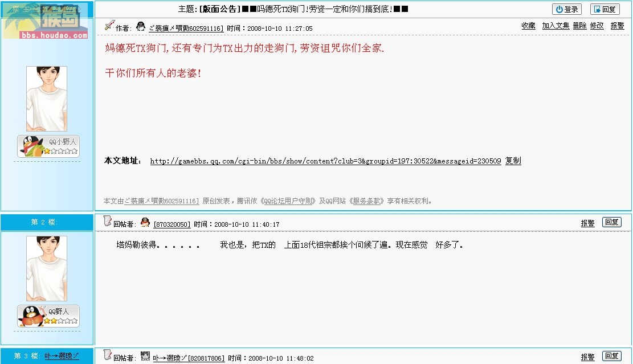Report 3rd floor post via 报警
Screen dimensions: 633x364
(588, 357)
